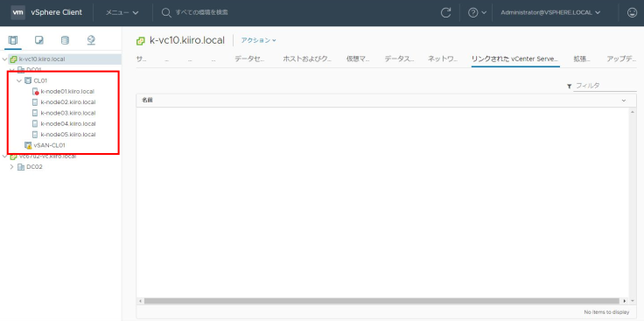This screenshot has height=321, width=644.
Task: Open the ネットワ... tab
Action: point(443,59)
